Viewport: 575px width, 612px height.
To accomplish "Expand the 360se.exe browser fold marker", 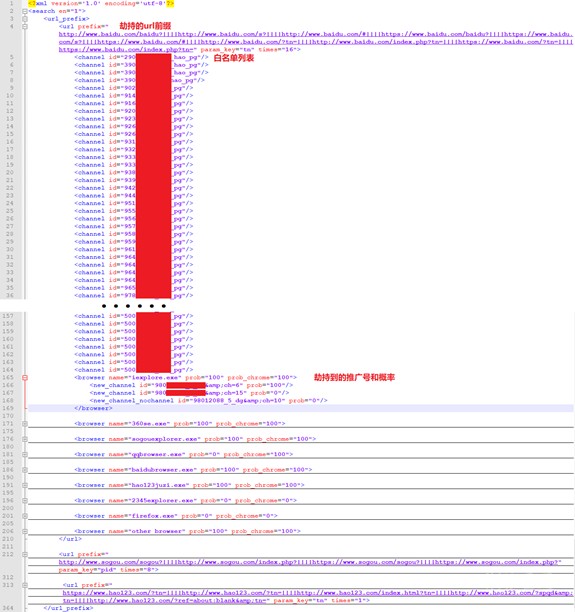I will point(25,423).
